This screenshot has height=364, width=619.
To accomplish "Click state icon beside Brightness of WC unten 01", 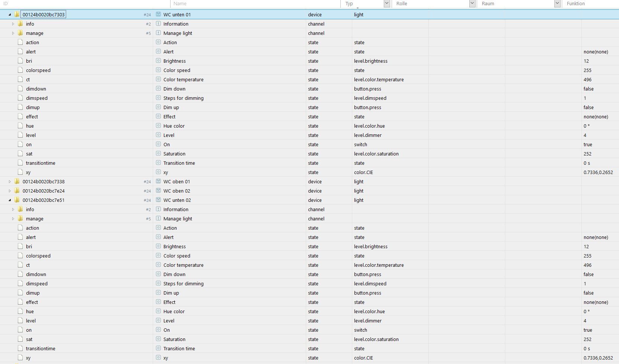I will point(158,61).
